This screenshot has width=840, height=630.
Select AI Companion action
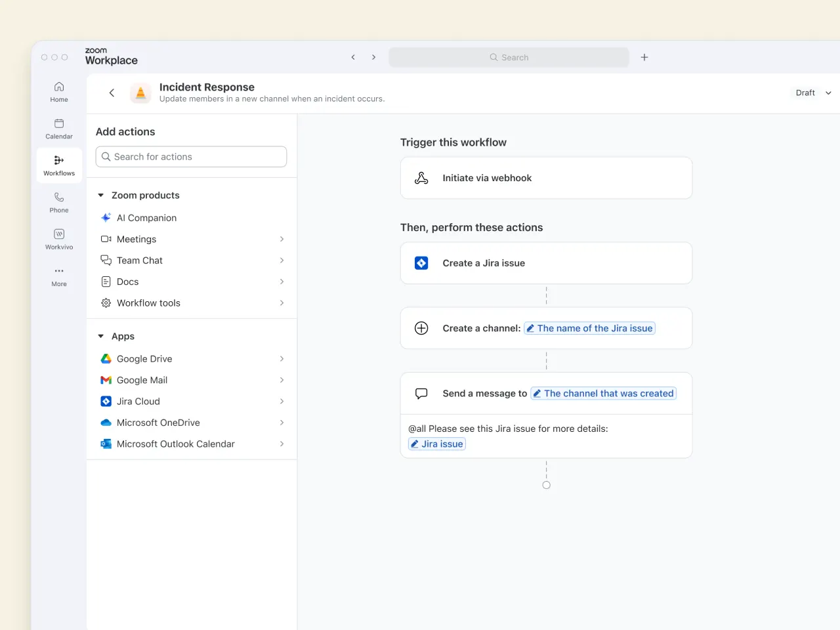coord(146,218)
